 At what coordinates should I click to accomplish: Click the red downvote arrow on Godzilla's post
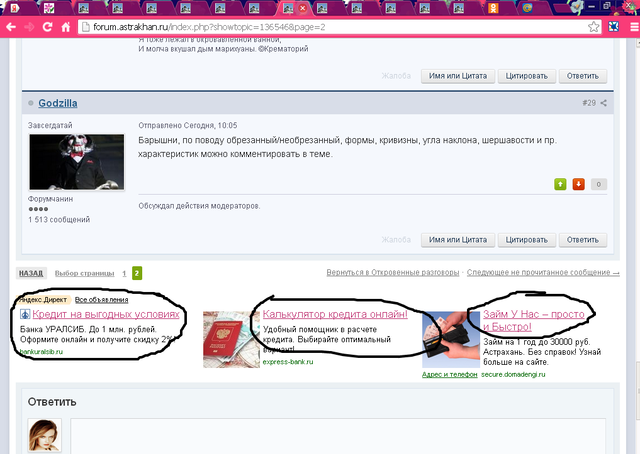click(578, 184)
